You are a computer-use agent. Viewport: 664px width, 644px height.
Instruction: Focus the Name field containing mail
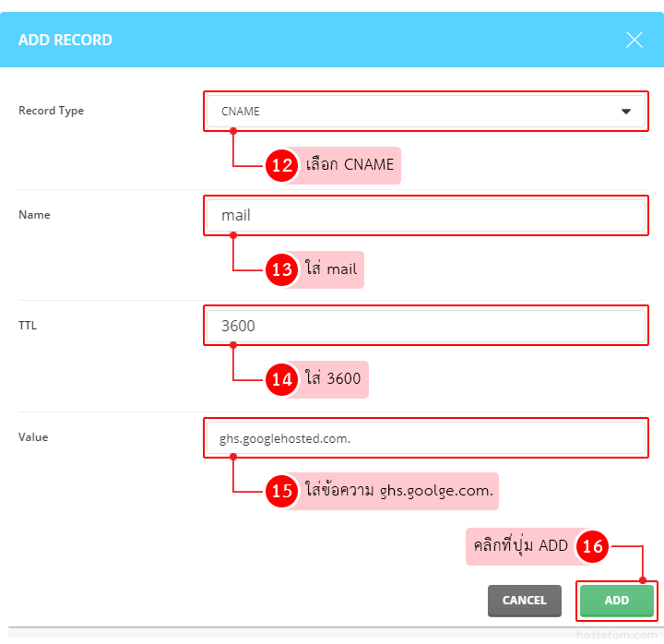(x=425, y=216)
